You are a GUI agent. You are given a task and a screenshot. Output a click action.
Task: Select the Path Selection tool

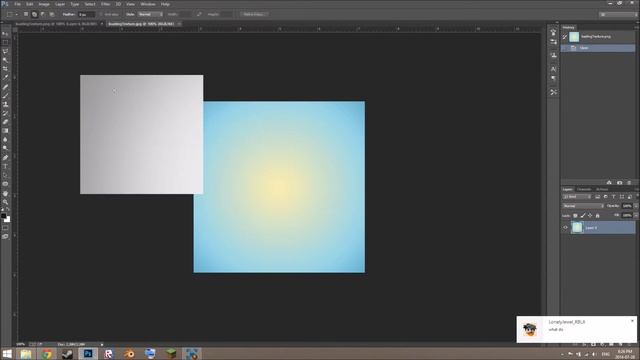point(5,175)
